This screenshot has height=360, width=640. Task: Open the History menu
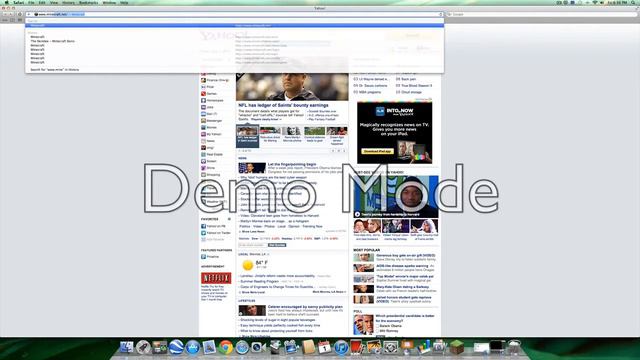pos(68,2)
